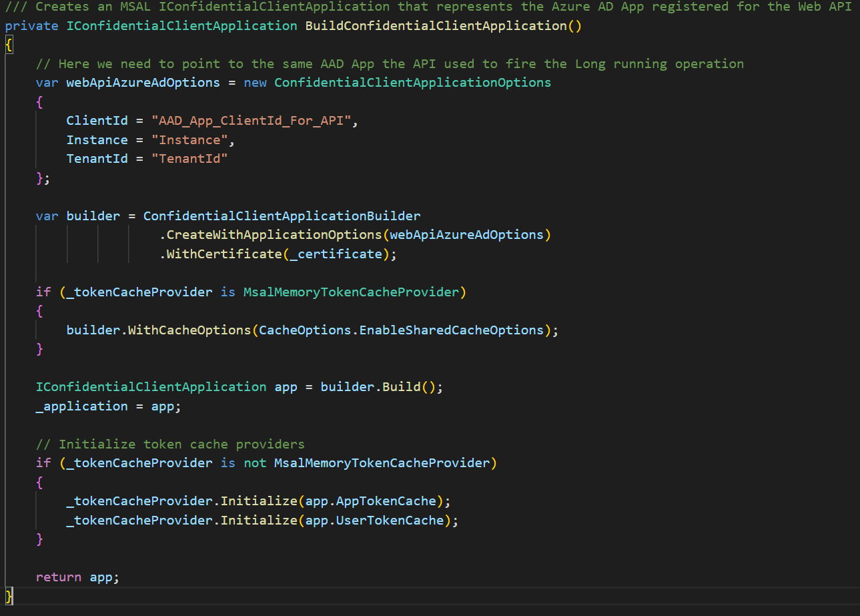Click the ConfidentialClientApplicationOptions type after new
The width and height of the screenshot is (860, 616).
[x=412, y=83]
